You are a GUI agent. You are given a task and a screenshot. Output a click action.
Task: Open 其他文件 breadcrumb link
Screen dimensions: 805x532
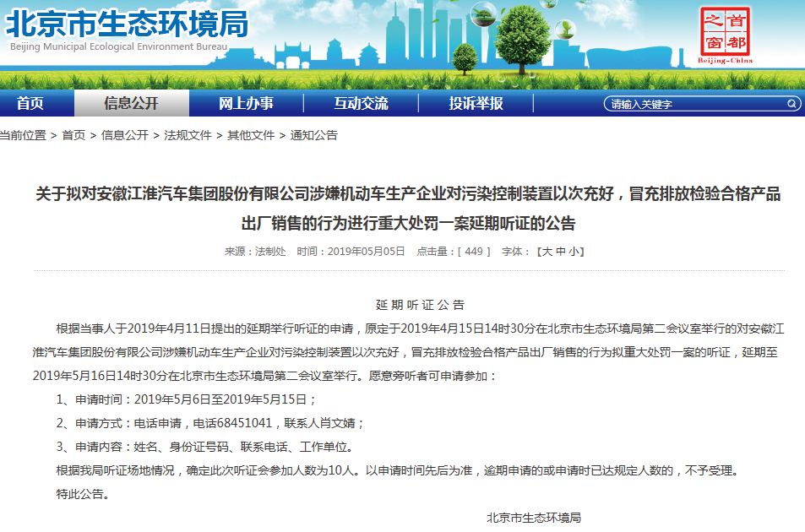[x=251, y=135]
